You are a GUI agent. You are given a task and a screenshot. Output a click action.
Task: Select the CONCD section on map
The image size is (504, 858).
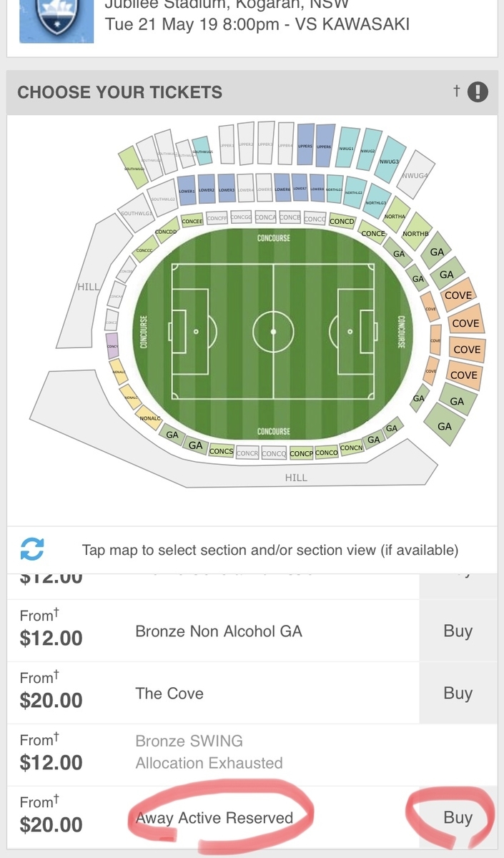pos(342,221)
